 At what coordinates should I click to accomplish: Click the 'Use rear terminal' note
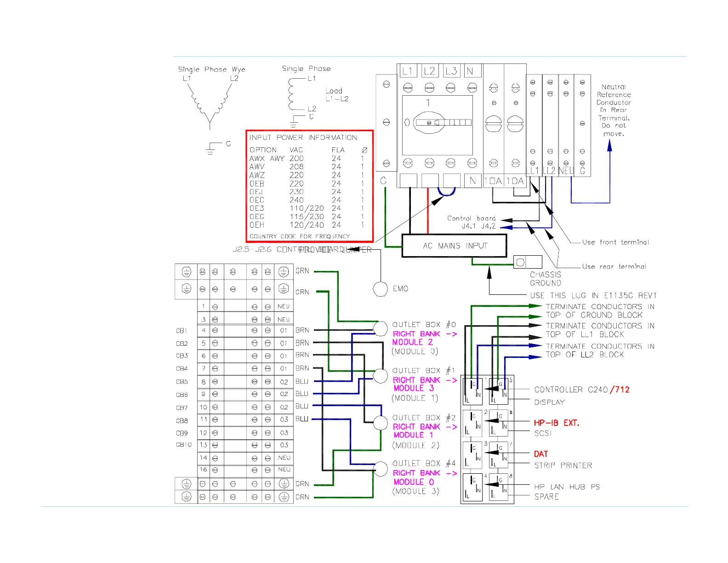[614, 266]
